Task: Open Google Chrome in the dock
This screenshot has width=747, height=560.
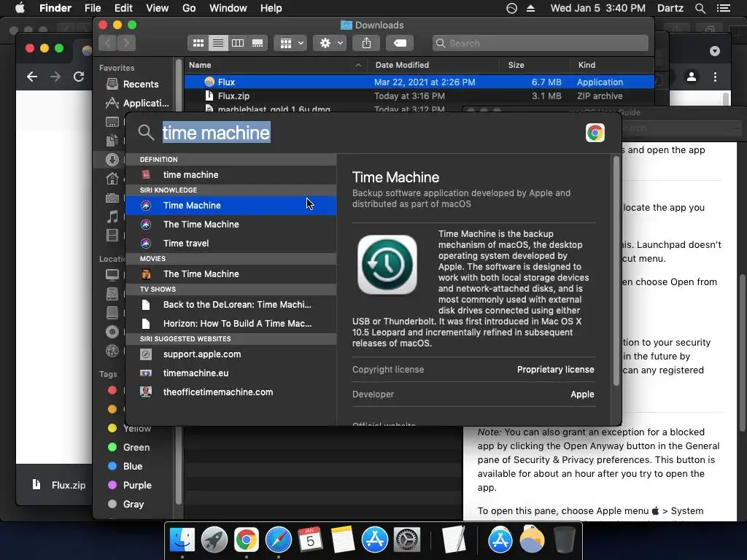Action: pyautogui.click(x=246, y=540)
